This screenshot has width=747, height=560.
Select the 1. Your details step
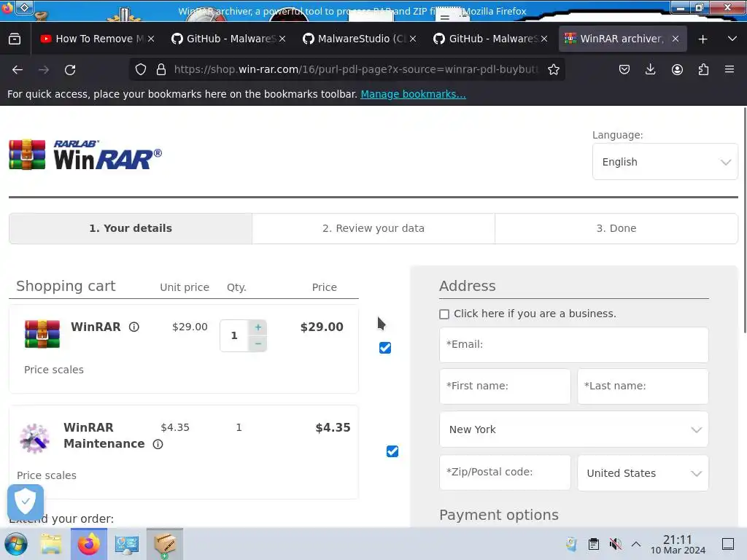pyautogui.click(x=131, y=228)
